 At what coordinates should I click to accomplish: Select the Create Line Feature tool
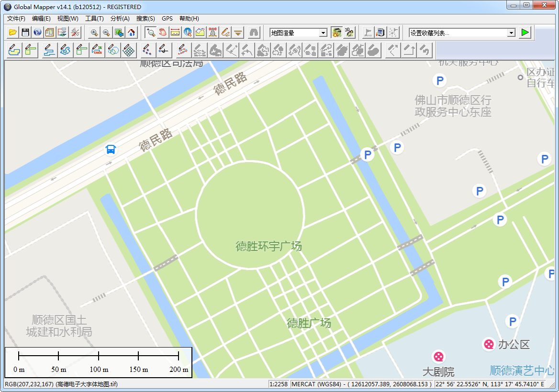point(49,50)
